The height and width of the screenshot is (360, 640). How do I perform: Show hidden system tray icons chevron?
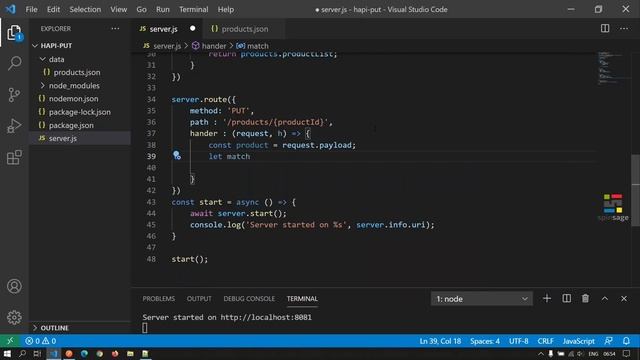click(x=540, y=353)
